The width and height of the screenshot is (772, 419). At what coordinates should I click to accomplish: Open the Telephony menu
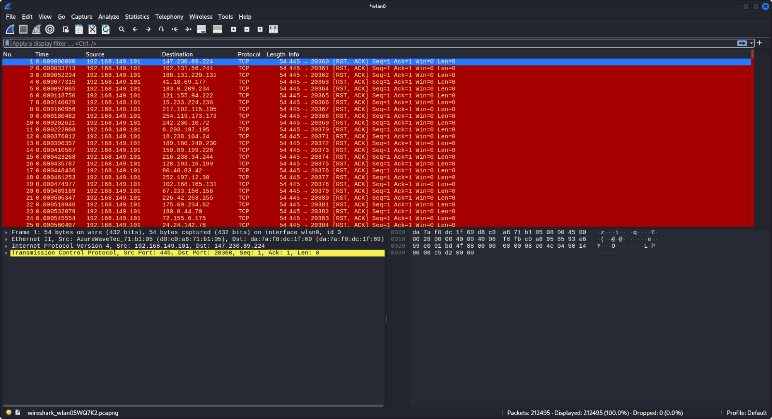point(169,17)
